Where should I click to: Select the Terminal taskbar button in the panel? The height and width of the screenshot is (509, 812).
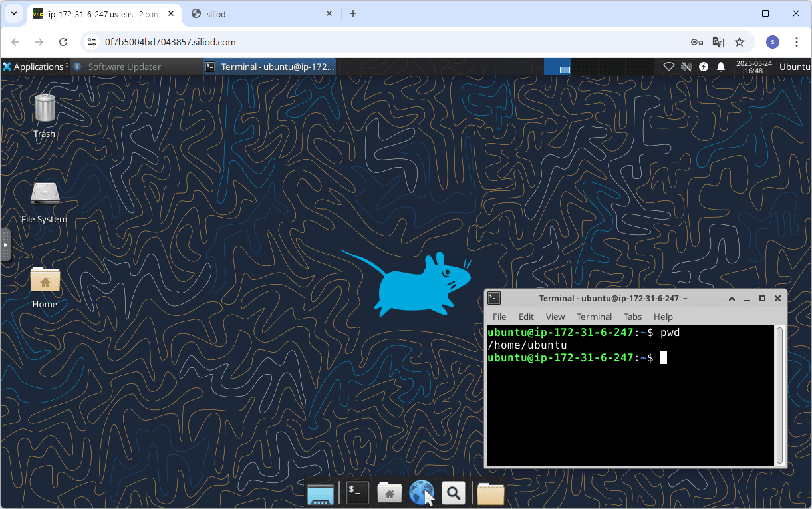click(269, 67)
